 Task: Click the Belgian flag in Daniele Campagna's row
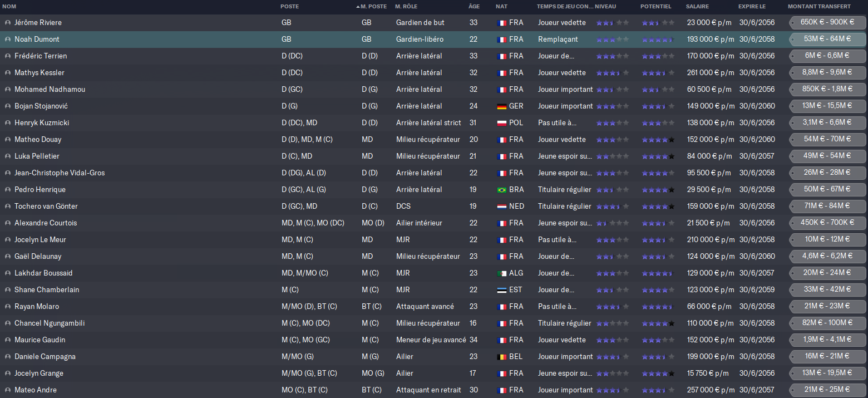pyautogui.click(x=501, y=357)
